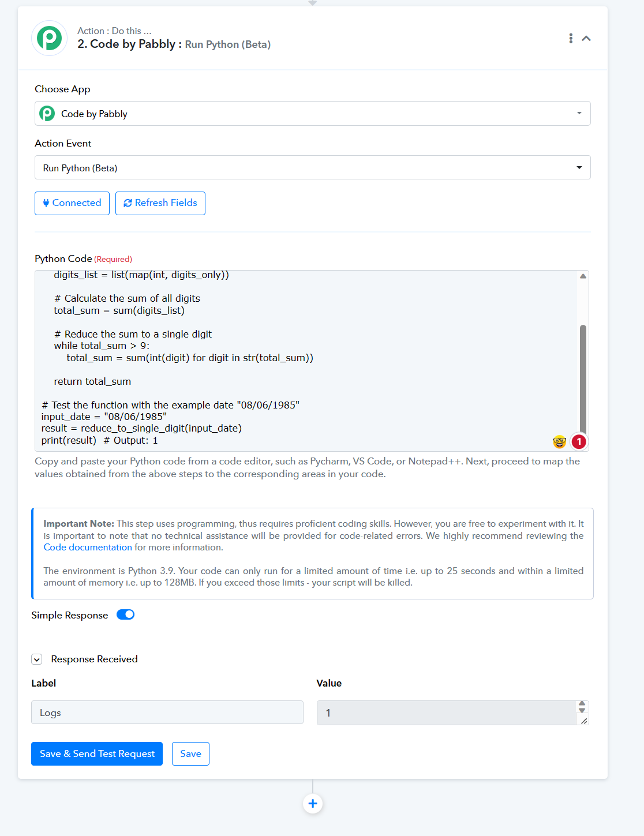The height and width of the screenshot is (836, 644).
Task: Click Save & Send Test Request
Action: pyautogui.click(x=97, y=754)
